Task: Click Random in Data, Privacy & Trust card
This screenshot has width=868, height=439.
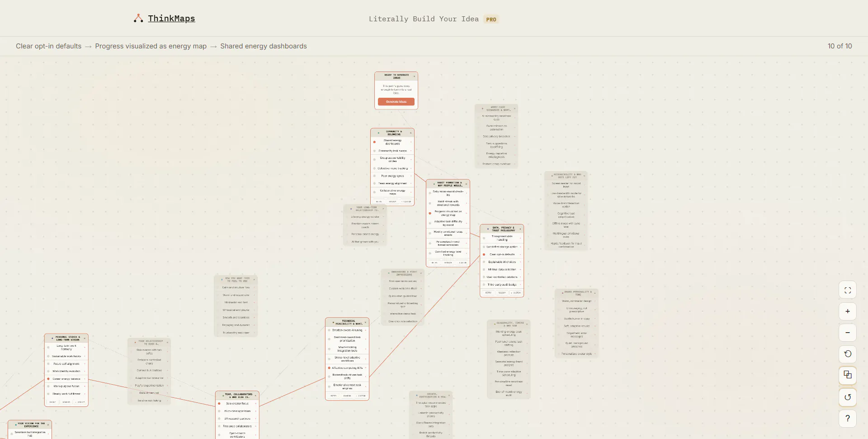Action: pyautogui.click(x=502, y=293)
